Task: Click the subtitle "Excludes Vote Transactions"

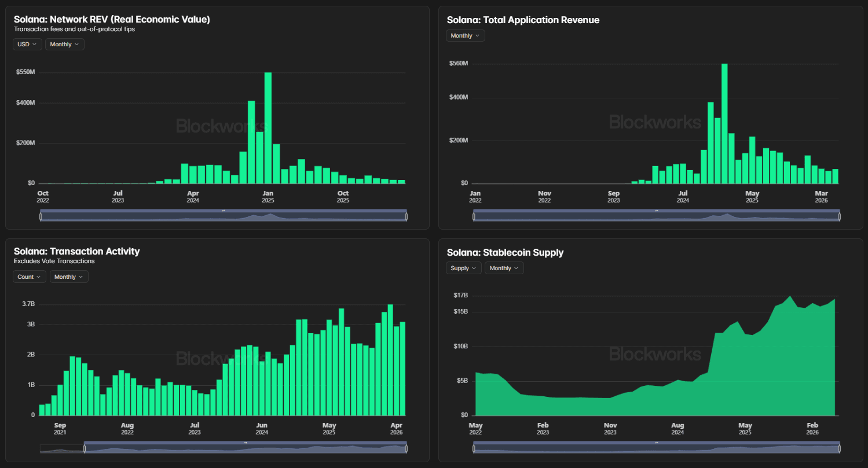Action: point(54,261)
